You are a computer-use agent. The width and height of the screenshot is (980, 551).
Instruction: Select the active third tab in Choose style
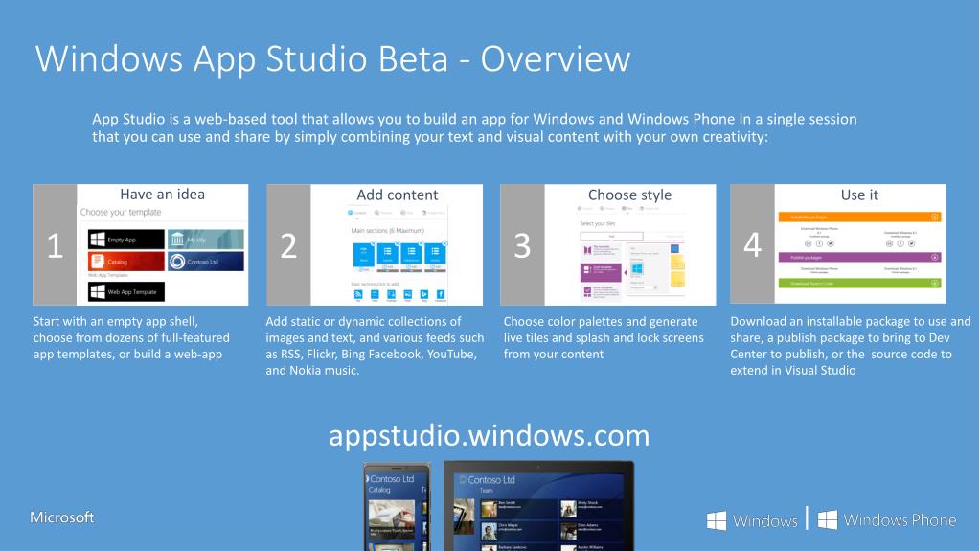coord(627,209)
